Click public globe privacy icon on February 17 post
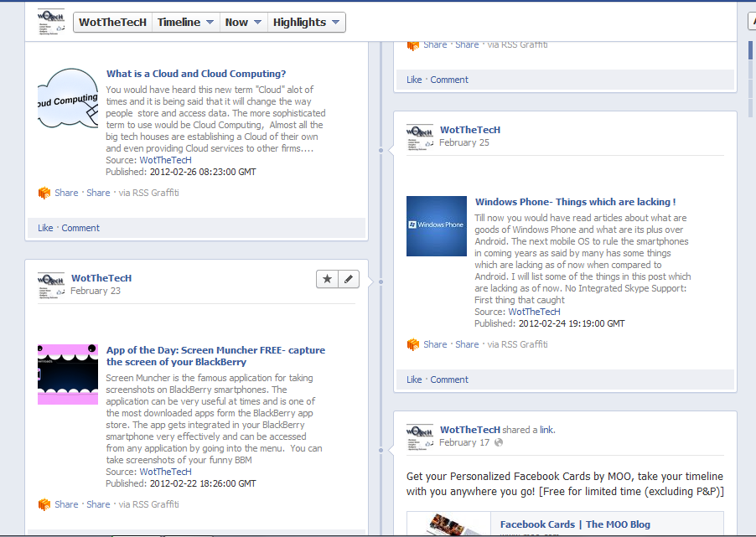The width and height of the screenshot is (756, 537). pos(499,442)
